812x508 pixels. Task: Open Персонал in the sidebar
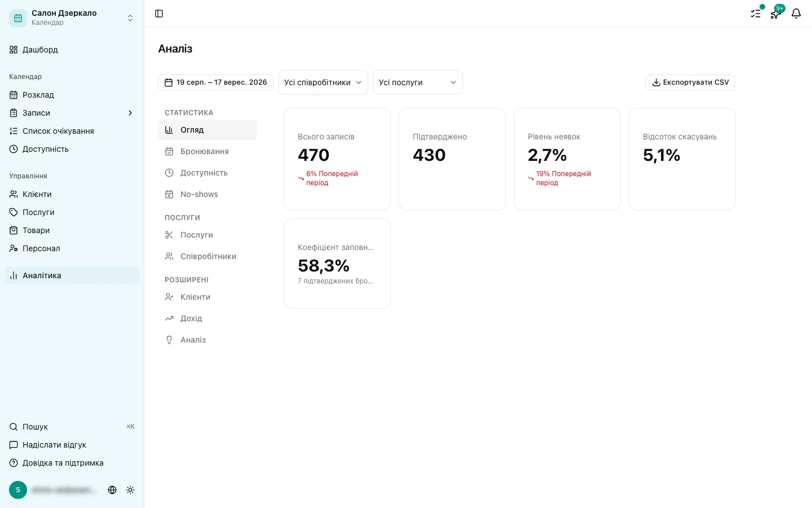click(72, 248)
